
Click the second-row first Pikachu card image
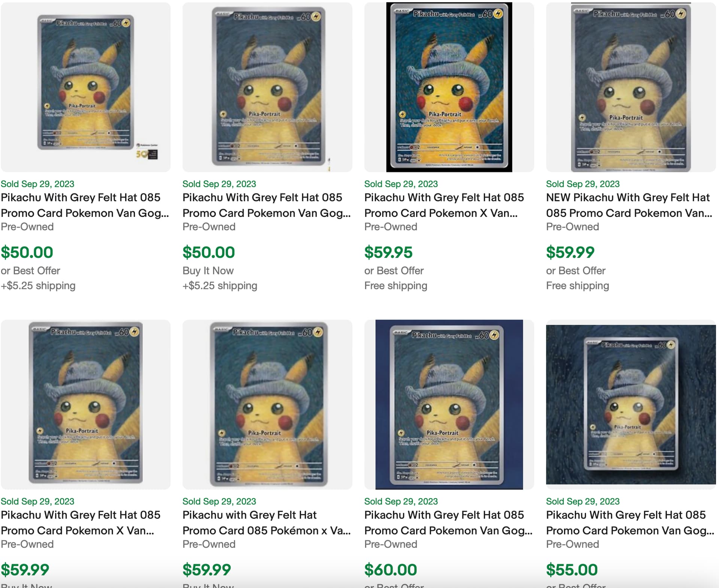[85, 404]
